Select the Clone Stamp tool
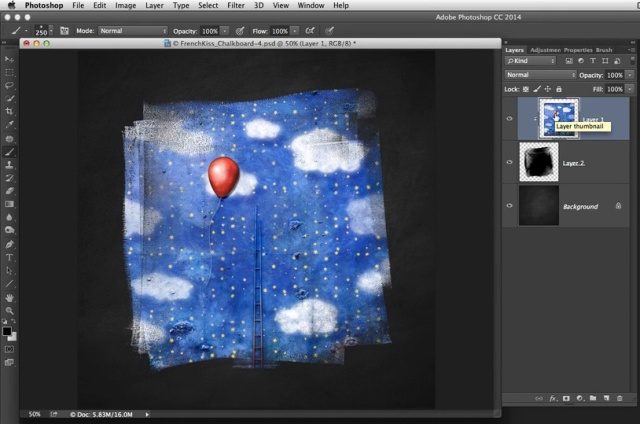This screenshot has height=424, width=640. (x=10, y=164)
